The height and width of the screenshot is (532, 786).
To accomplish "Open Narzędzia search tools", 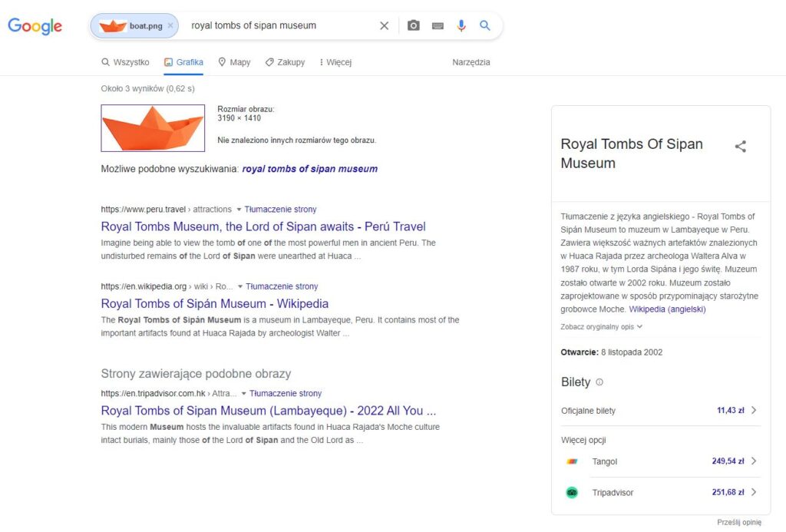I will click(471, 62).
